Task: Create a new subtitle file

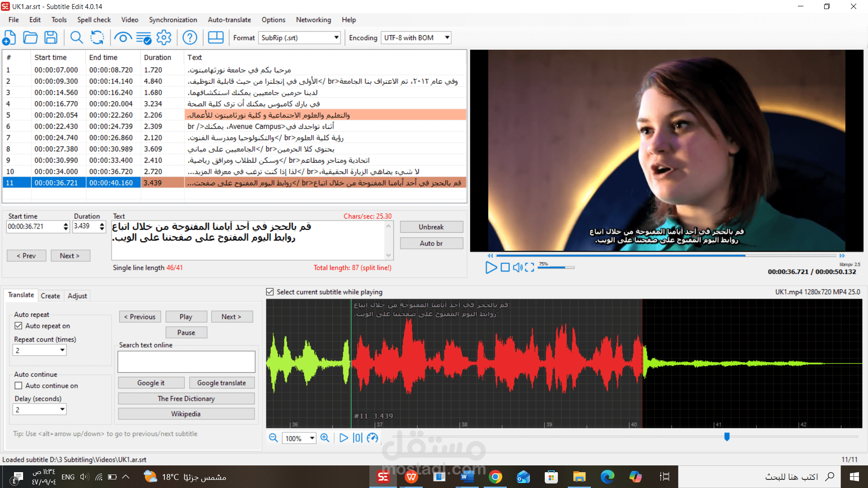Action: tap(9, 38)
